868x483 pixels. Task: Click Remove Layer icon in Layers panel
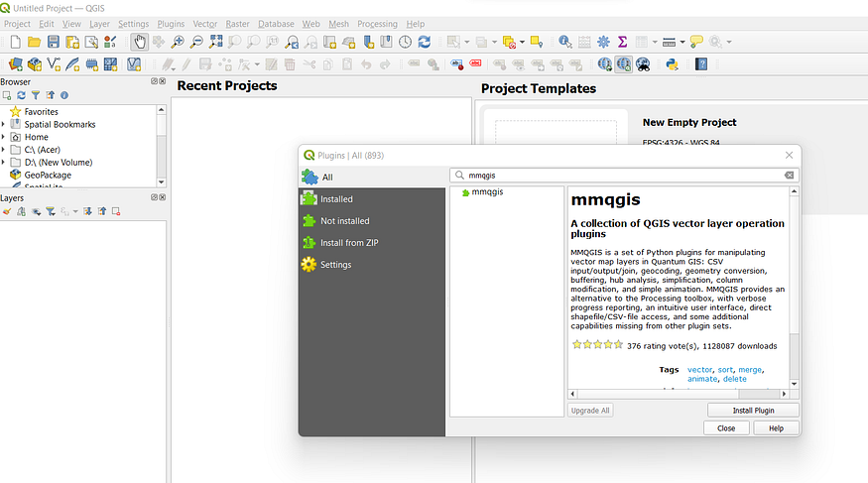pos(116,211)
